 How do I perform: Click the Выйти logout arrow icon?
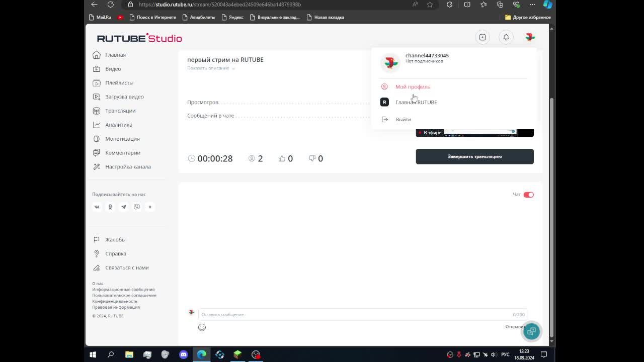(x=384, y=119)
